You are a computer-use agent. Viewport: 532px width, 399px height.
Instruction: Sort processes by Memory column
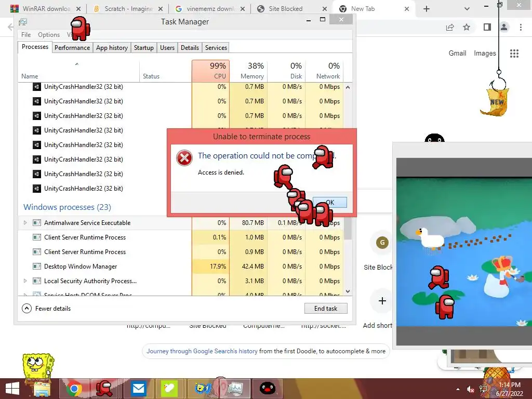click(x=249, y=71)
